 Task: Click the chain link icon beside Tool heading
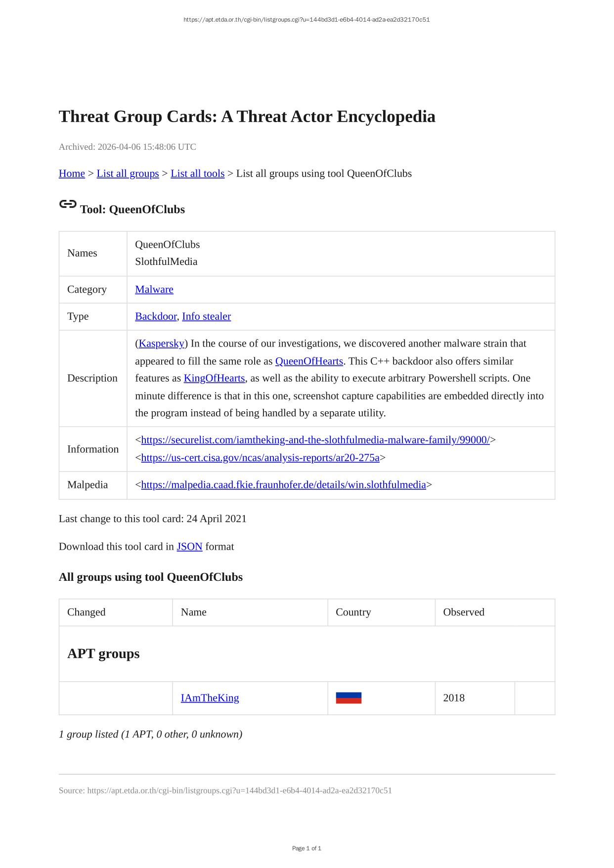68,204
